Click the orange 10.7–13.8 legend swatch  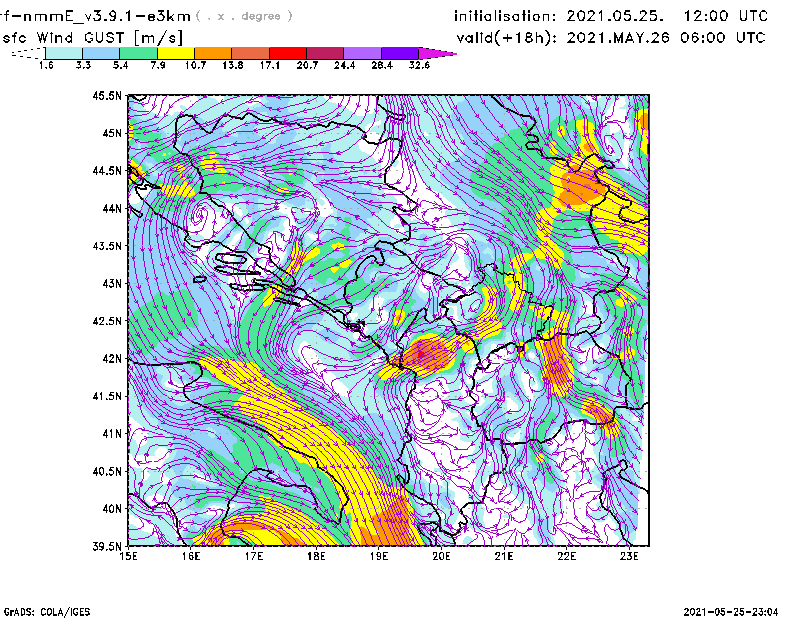tap(213, 53)
